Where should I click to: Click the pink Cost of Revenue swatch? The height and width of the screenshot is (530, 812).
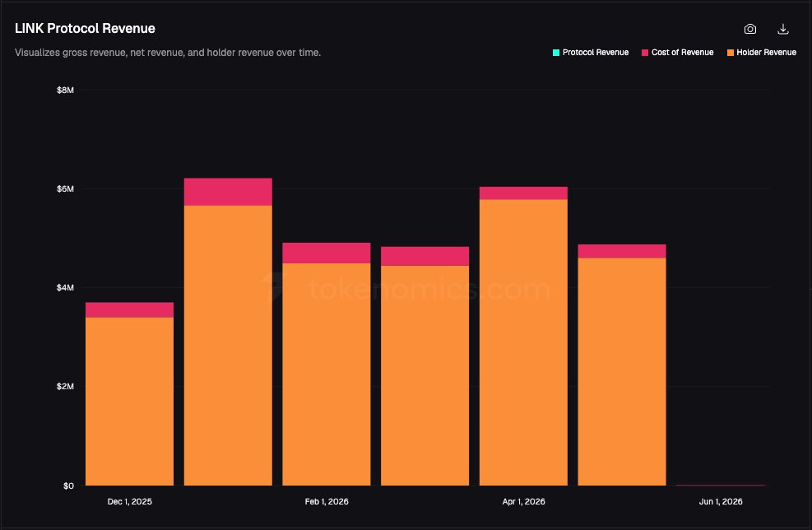pos(645,53)
